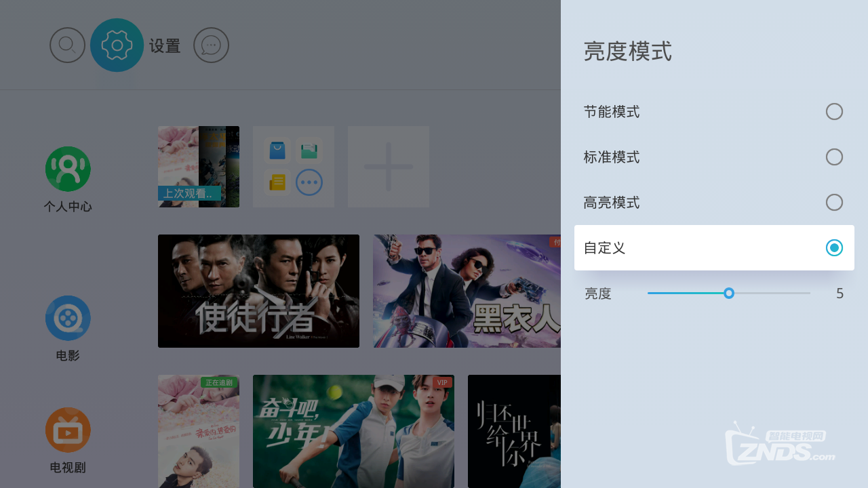Open the 使徒行者 movie poster
This screenshot has height=488, width=868.
(258, 291)
